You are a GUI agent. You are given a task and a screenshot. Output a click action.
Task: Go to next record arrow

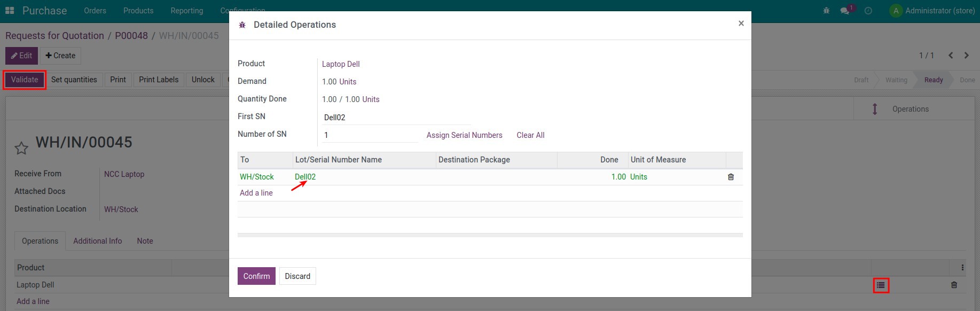pos(966,56)
